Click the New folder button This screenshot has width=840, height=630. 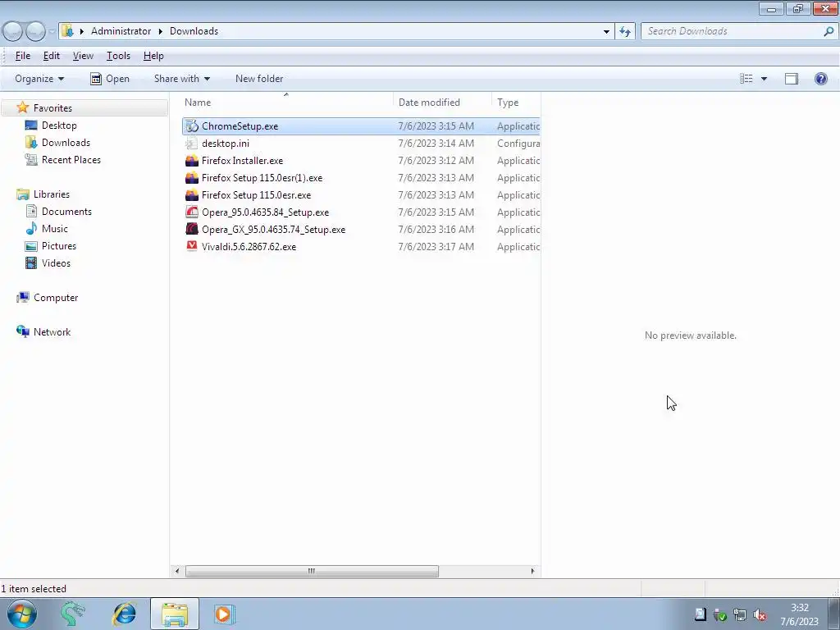pyautogui.click(x=259, y=79)
